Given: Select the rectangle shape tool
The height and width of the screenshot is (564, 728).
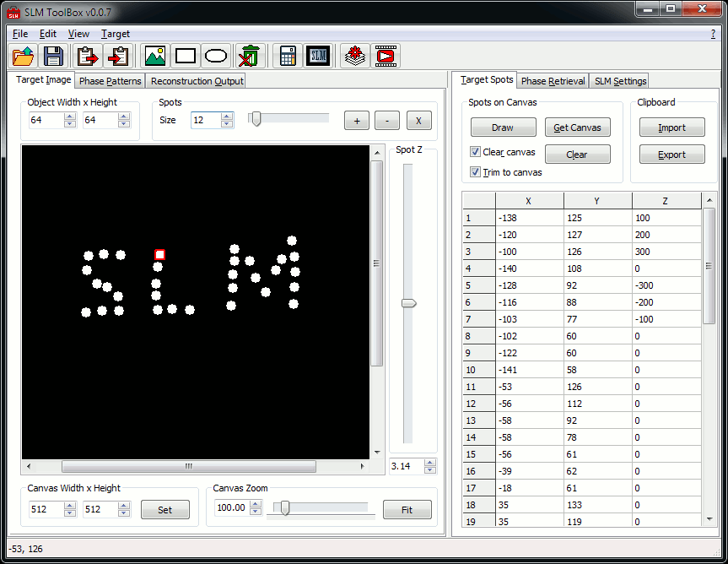Looking at the screenshot, I should point(186,57).
